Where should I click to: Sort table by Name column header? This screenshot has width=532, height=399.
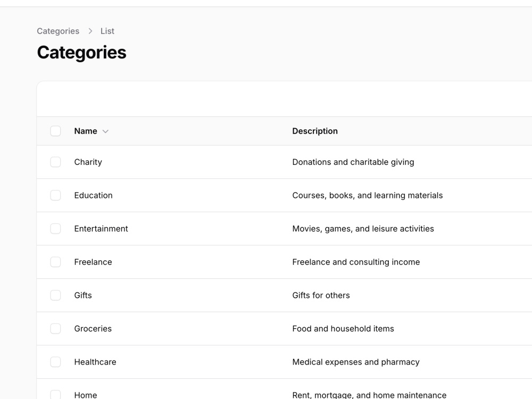coord(86,131)
